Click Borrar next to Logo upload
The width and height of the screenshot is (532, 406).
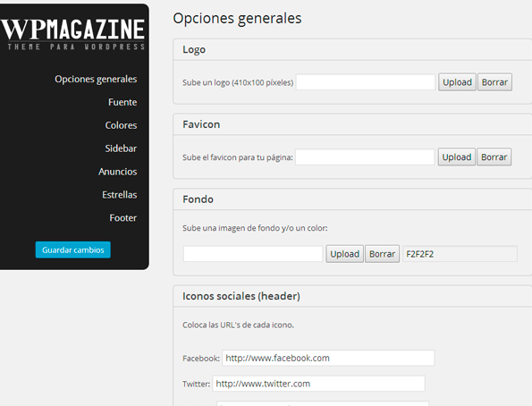494,82
